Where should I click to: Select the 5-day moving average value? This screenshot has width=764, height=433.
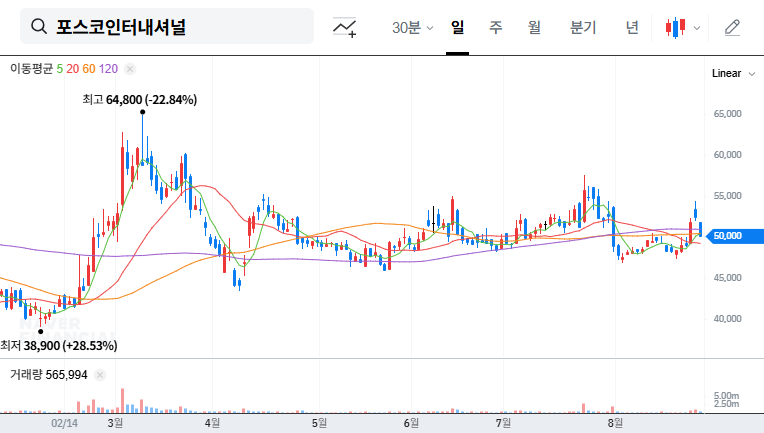pyautogui.click(x=59, y=69)
